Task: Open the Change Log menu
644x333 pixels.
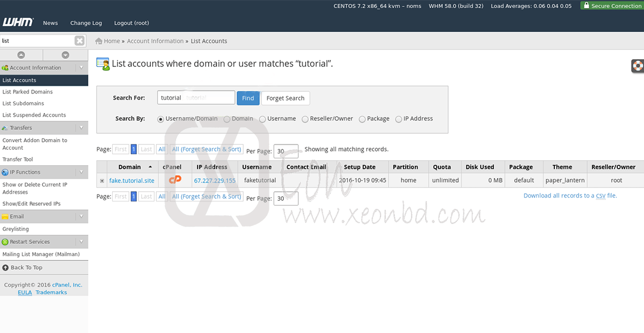Action: click(x=86, y=23)
